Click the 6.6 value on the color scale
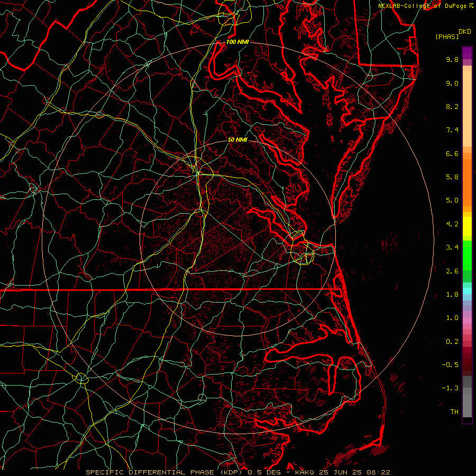Image resolution: width=476 pixels, height=476 pixels. 452,153
